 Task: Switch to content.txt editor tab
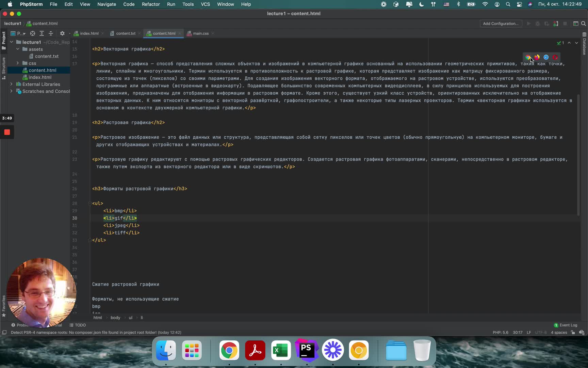pos(126,33)
